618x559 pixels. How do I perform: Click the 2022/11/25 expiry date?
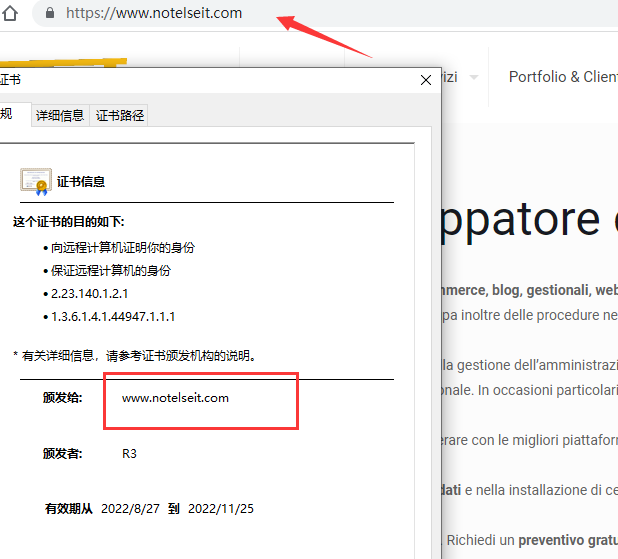(x=221, y=509)
